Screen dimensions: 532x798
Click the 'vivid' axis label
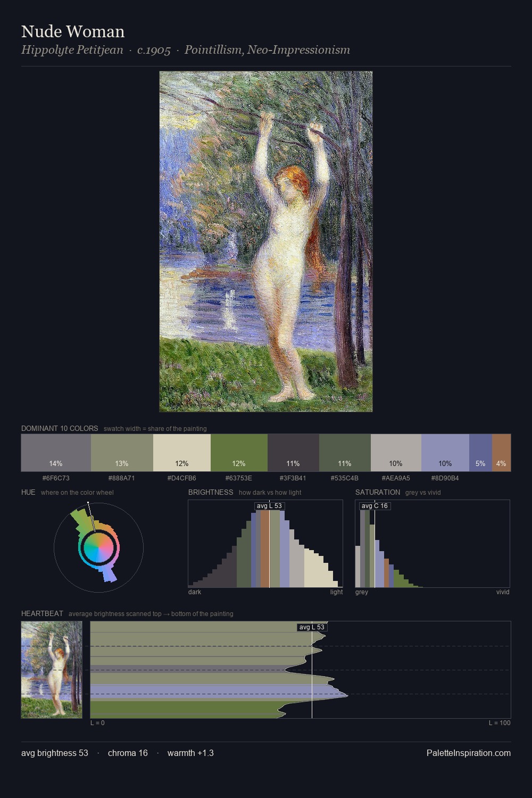503,592
